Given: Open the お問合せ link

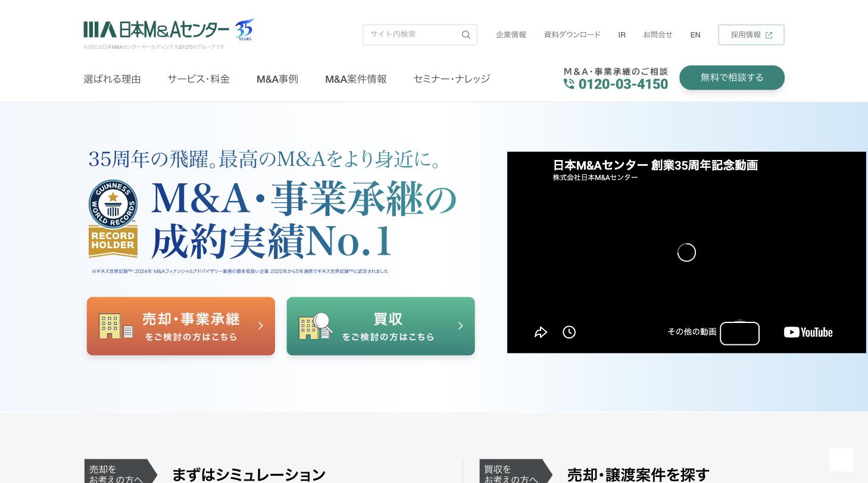Looking at the screenshot, I should [657, 34].
